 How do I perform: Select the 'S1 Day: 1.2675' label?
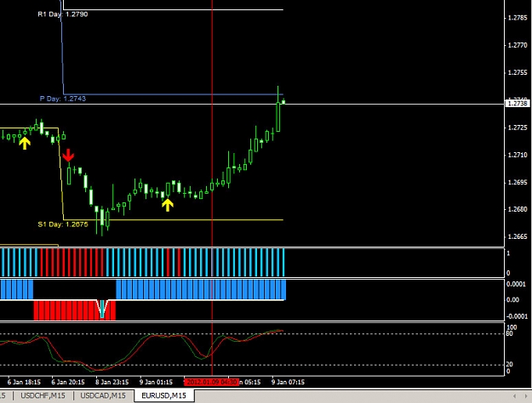tap(63, 224)
